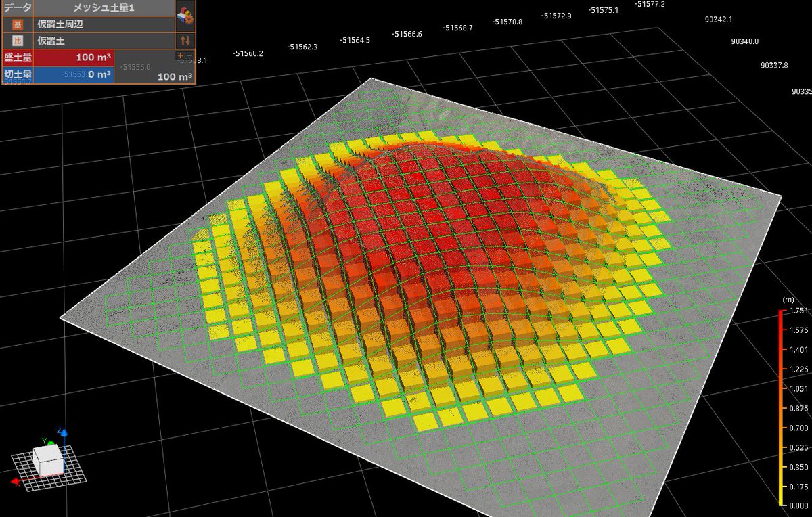
Task: Select the 仮置土周辺 base surface row
Action: pyautogui.click(x=103, y=24)
